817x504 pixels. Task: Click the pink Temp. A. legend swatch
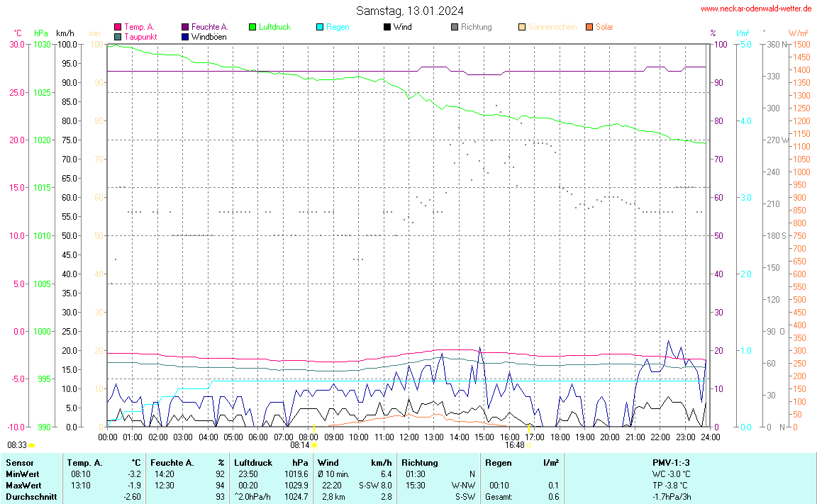tap(118, 27)
